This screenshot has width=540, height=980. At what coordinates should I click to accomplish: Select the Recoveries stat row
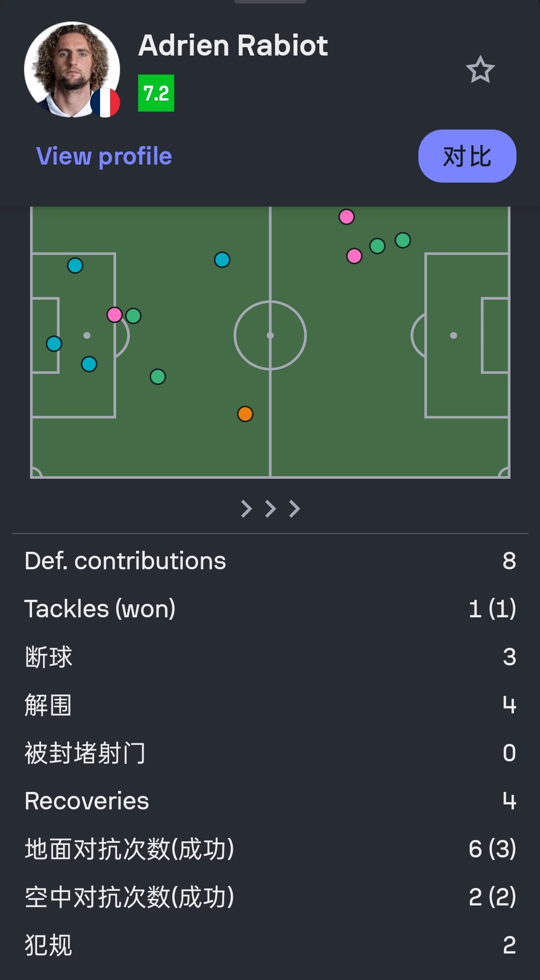pos(270,801)
